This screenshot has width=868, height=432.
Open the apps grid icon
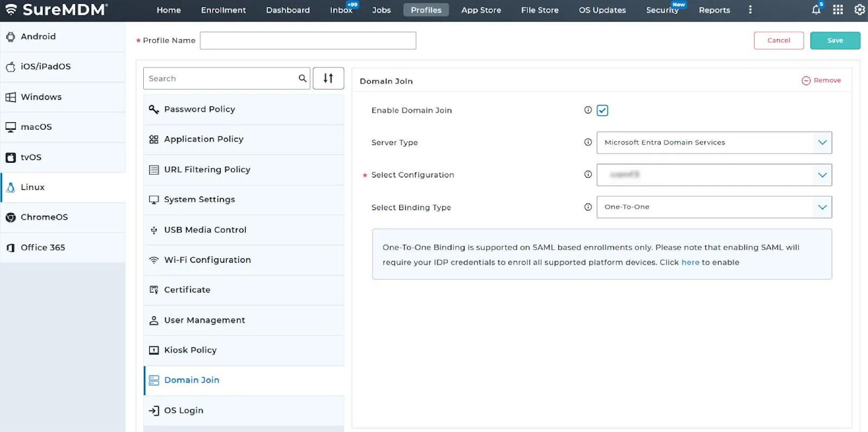point(838,10)
